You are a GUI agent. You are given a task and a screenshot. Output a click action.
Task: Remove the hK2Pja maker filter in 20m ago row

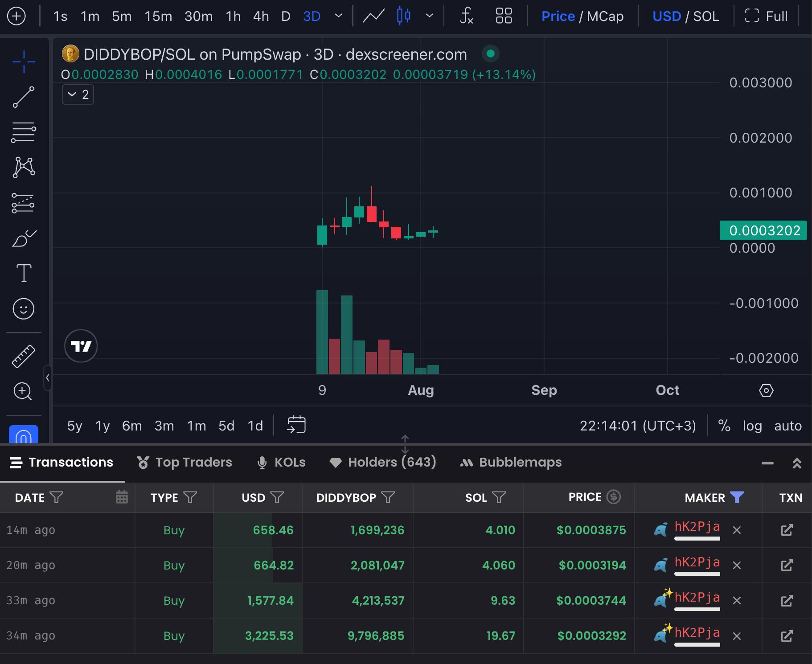click(x=737, y=566)
